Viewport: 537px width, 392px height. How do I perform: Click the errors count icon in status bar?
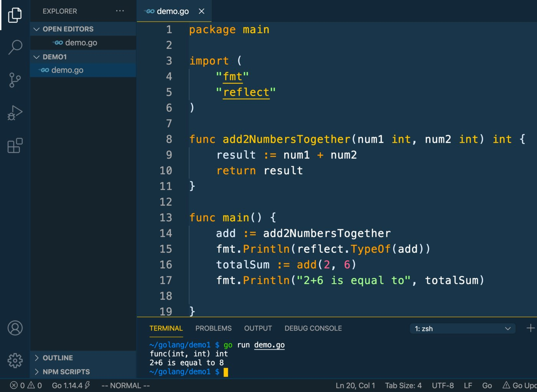(x=14, y=385)
